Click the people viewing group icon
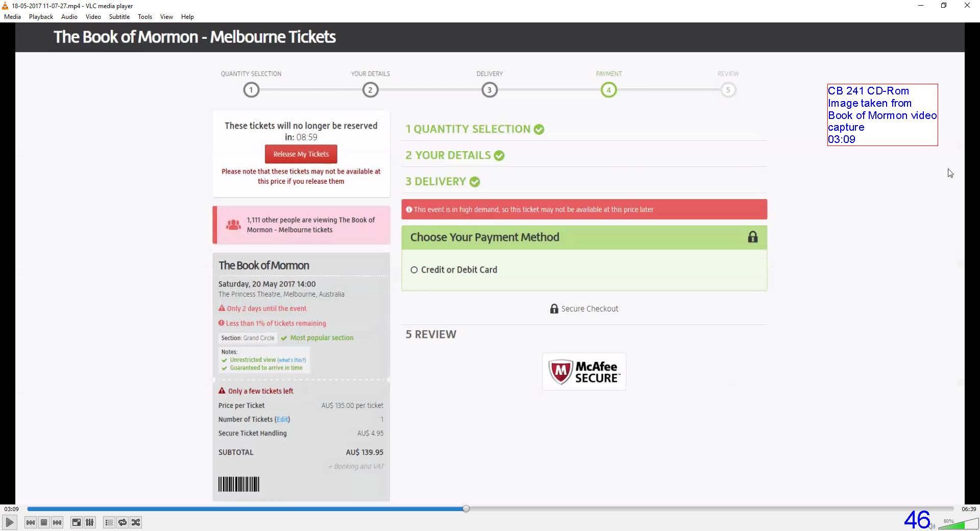 [x=233, y=225]
